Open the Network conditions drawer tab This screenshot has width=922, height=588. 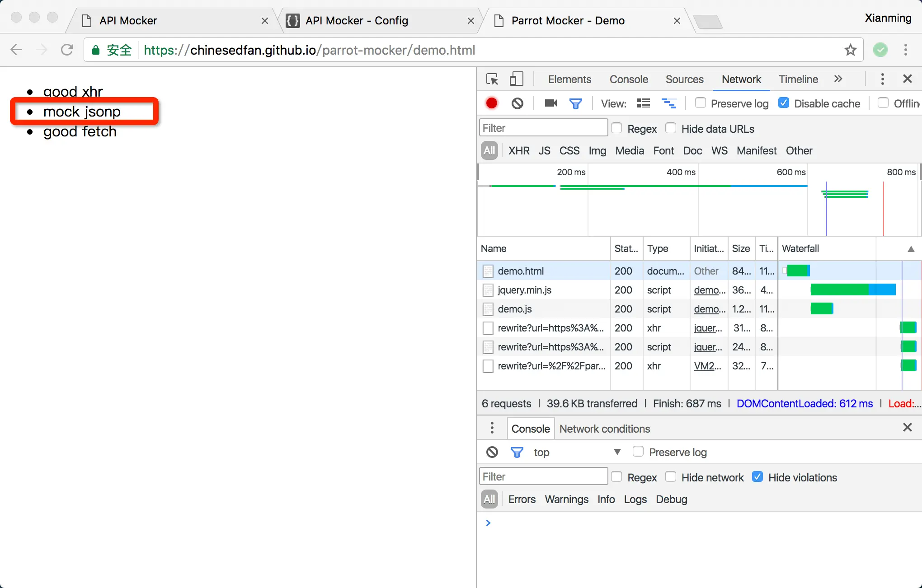[x=604, y=429]
